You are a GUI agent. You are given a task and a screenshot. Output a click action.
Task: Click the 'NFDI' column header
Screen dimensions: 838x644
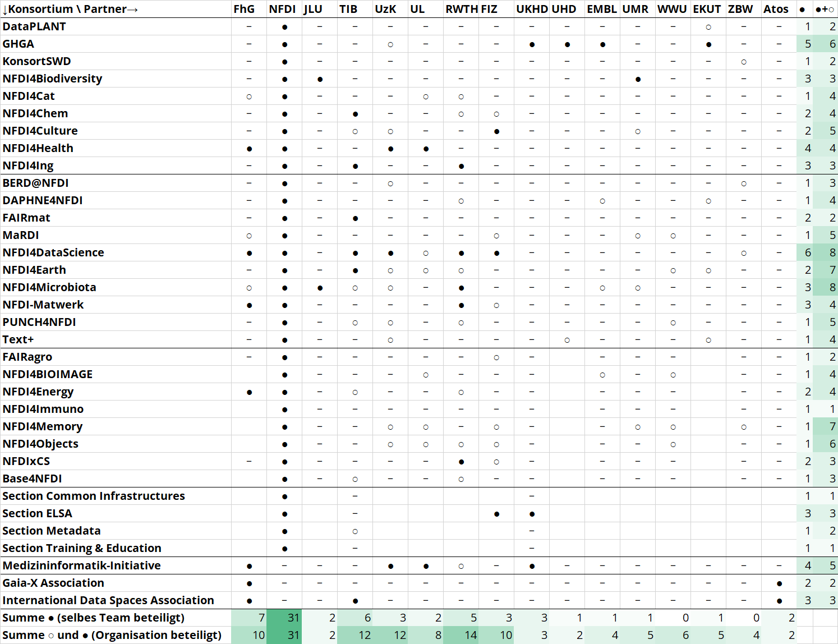282,9
